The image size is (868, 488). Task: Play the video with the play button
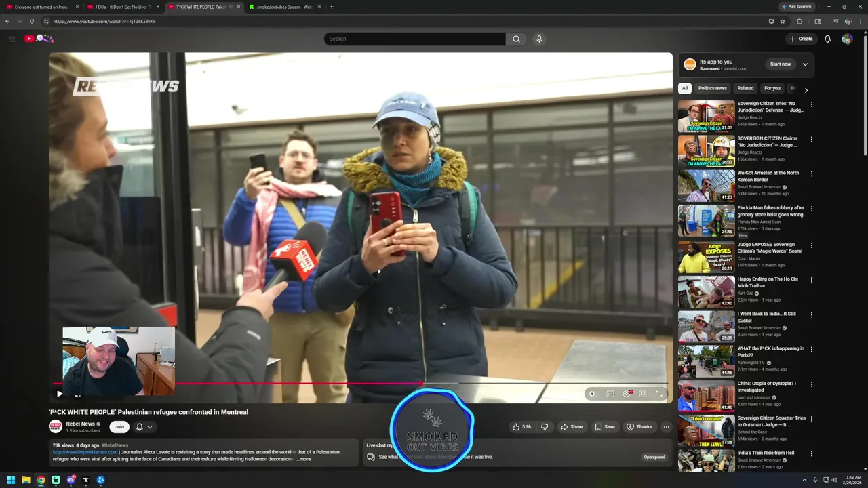click(x=60, y=394)
